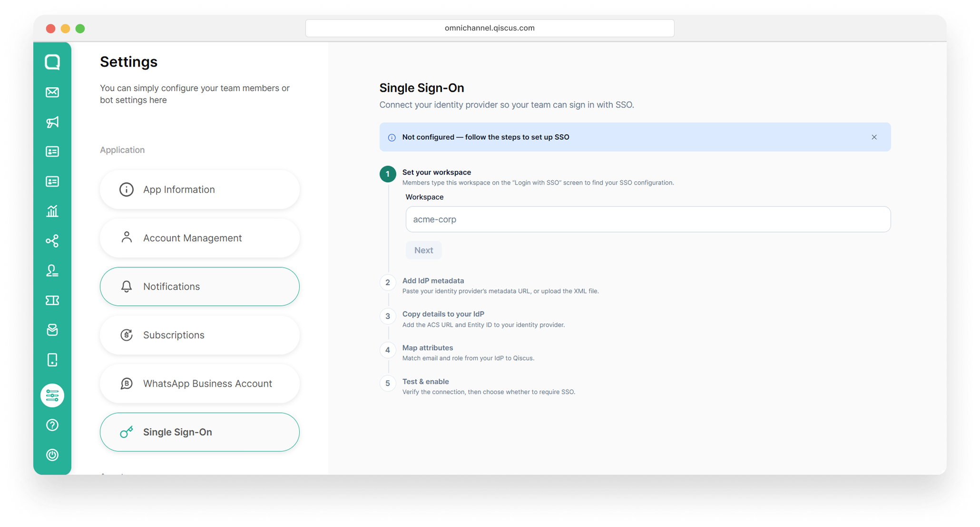Open the integration share-nodes icon
The height and width of the screenshot is (527, 980).
[52, 241]
